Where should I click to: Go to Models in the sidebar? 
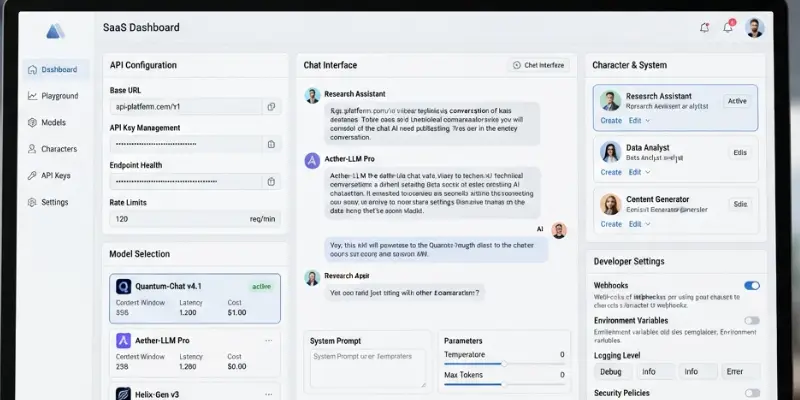56,122
